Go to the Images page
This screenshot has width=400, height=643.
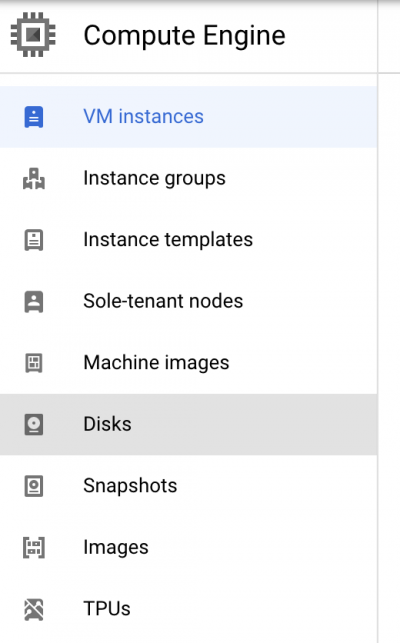tap(188, 547)
